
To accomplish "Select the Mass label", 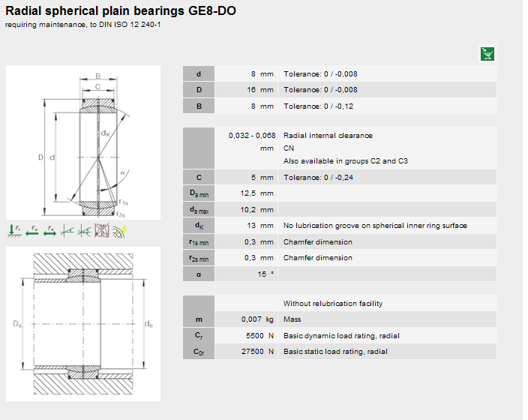I will pyautogui.click(x=292, y=319).
